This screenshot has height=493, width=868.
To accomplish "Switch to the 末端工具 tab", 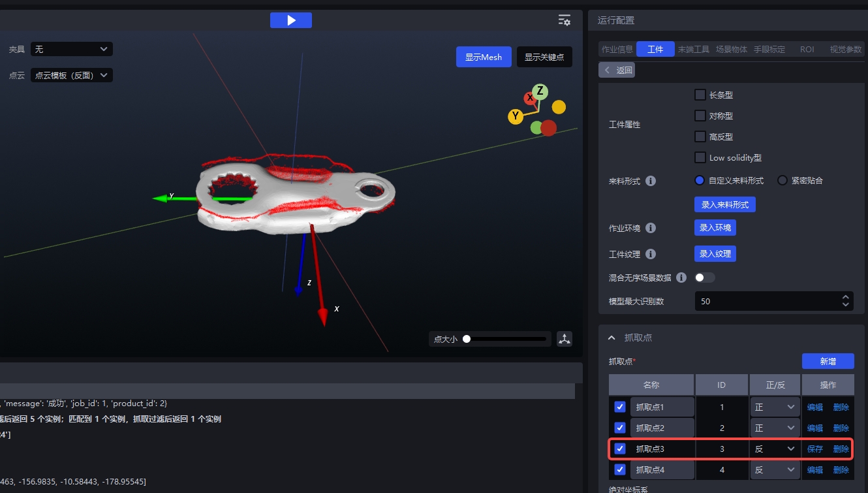I will [x=693, y=49].
